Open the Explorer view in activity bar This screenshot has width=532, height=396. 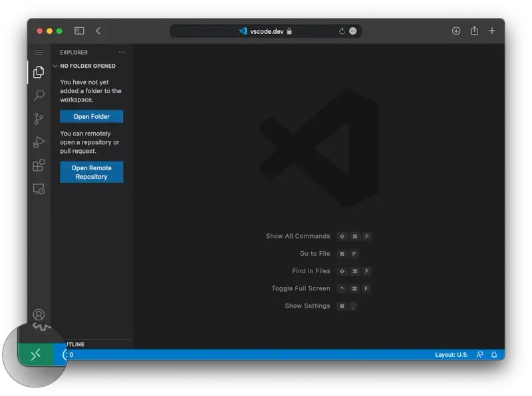(x=39, y=72)
